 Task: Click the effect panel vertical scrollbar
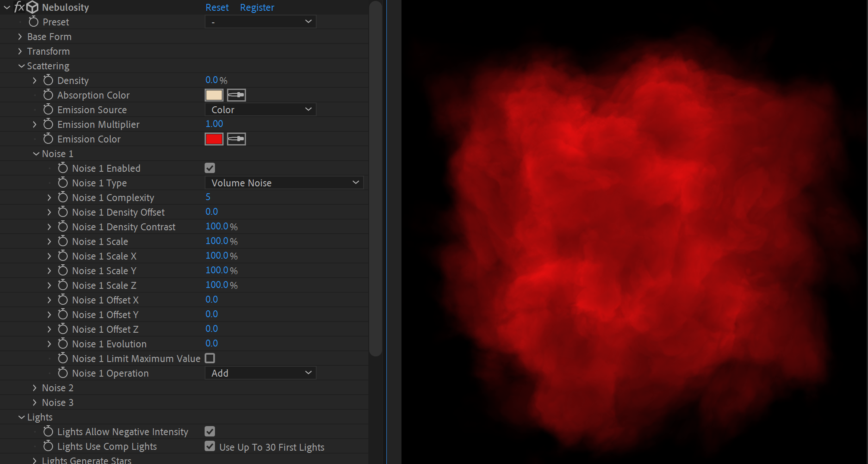376,178
